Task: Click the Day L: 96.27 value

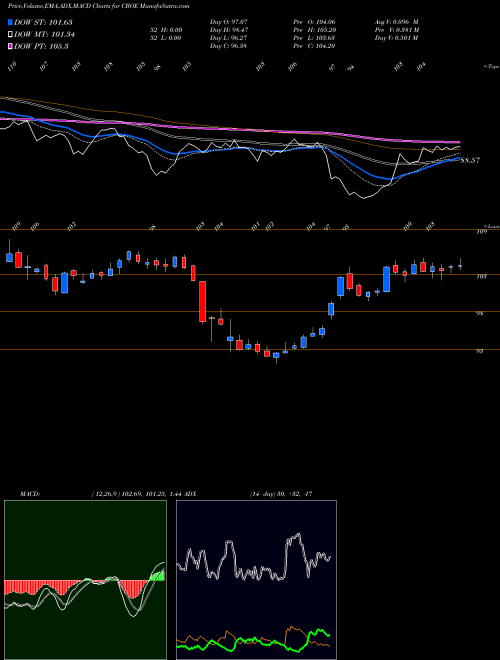Action: (228, 38)
